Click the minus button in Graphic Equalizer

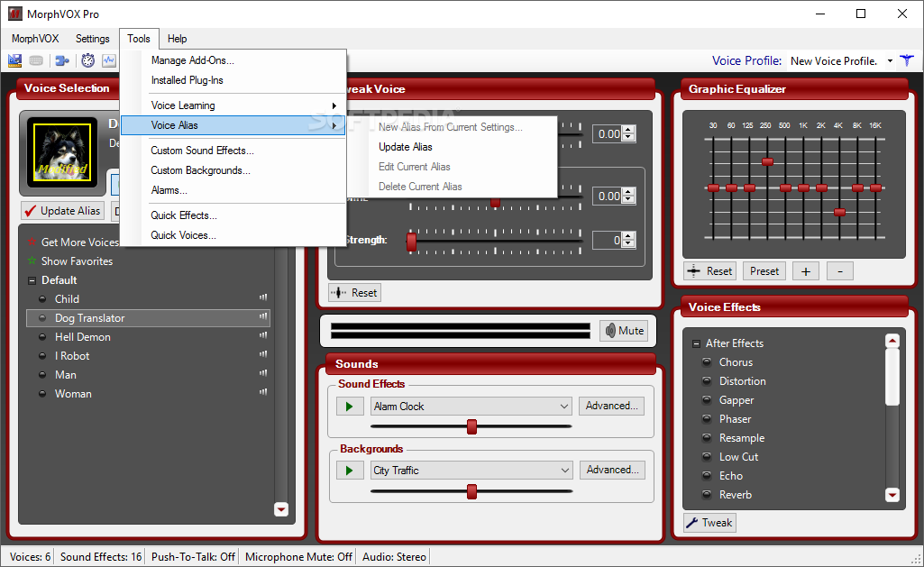tap(840, 271)
